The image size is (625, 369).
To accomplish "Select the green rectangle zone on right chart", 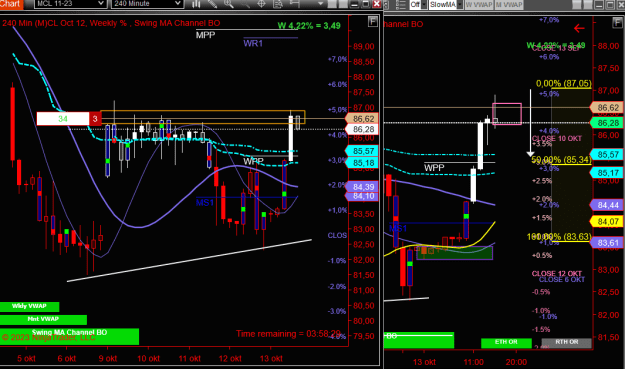I will click(454, 253).
